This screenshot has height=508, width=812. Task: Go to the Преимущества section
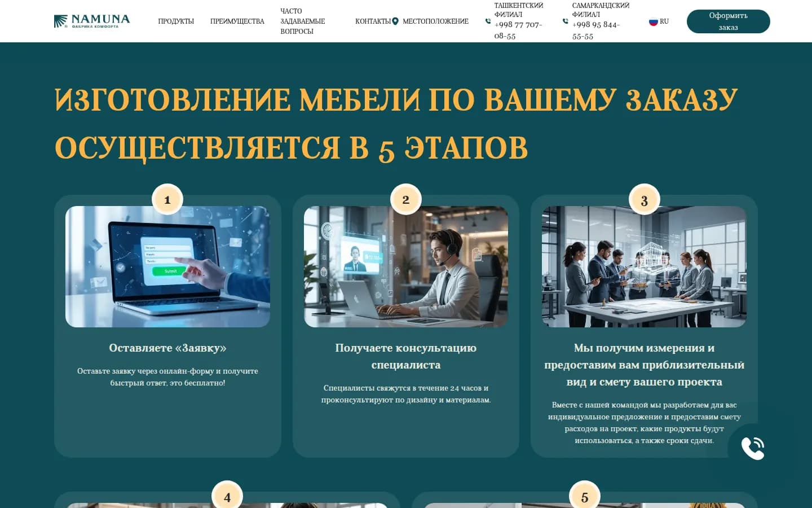tap(237, 21)
